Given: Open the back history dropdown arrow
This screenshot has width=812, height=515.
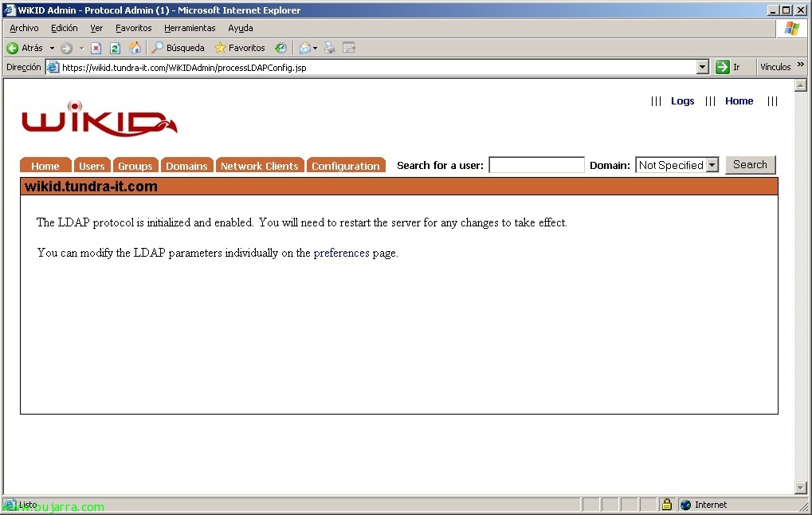Looking at the screenshot, I should [x=52, y=48].
